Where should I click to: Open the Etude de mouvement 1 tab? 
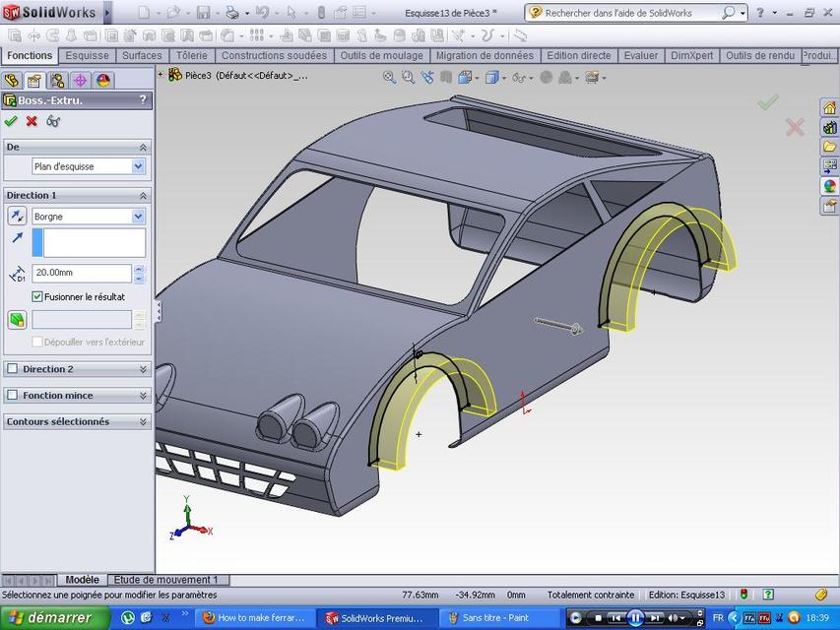coord(167,579)
